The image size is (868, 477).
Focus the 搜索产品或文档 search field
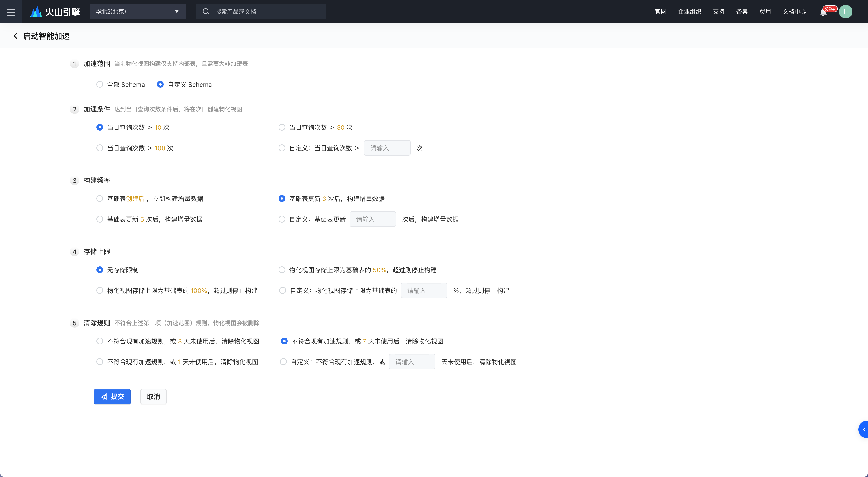click(261, 11)
